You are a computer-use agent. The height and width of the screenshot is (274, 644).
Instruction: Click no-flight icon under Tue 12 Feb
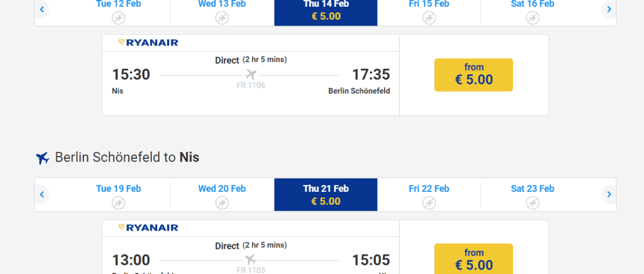point(118,18)
